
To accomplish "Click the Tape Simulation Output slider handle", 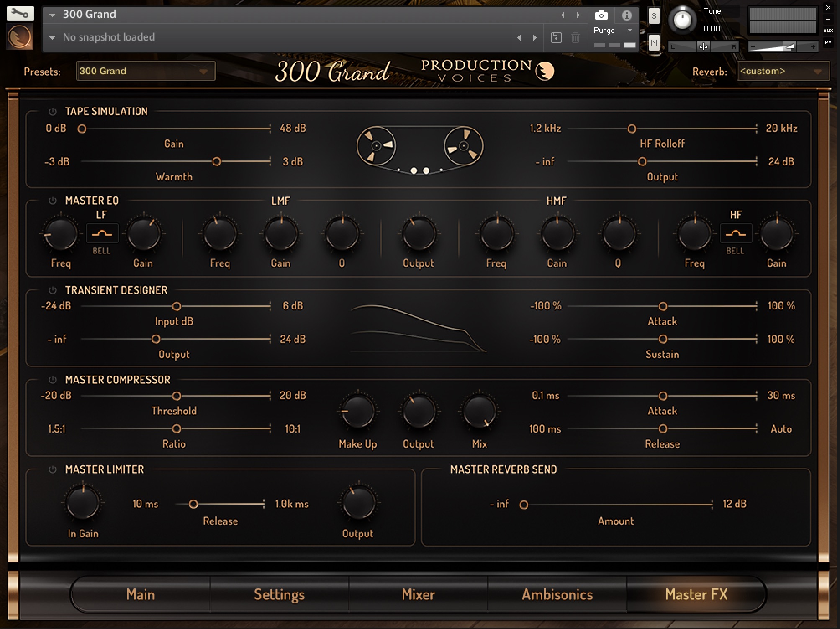I will 642,162.
